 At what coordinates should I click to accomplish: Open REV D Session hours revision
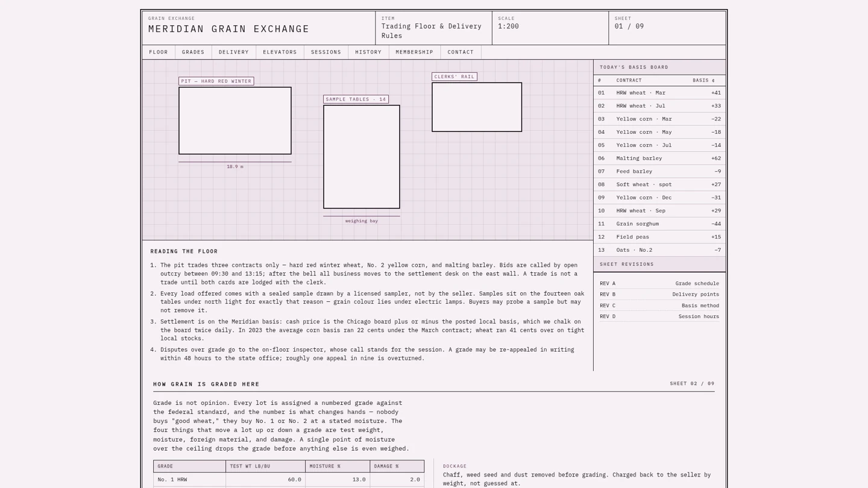659,316
